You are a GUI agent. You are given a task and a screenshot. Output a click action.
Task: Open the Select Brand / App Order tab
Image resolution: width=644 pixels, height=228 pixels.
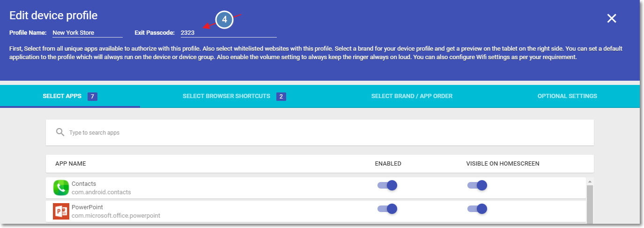(412, 96)
